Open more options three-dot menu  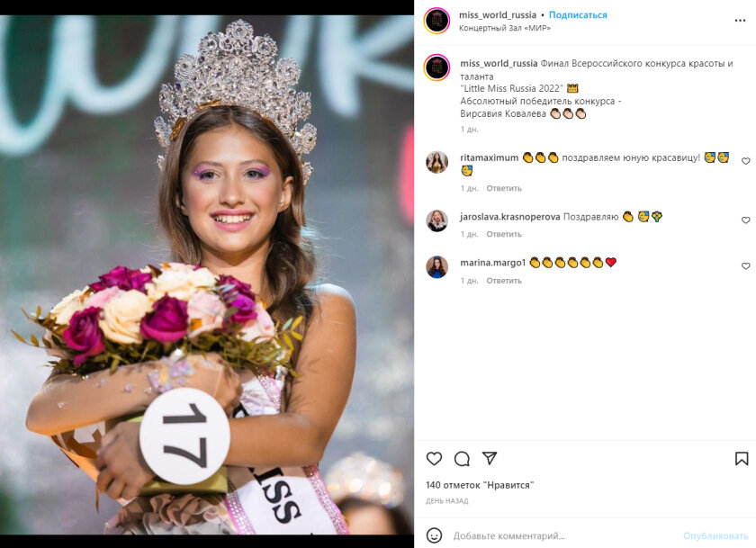[740, 21]
